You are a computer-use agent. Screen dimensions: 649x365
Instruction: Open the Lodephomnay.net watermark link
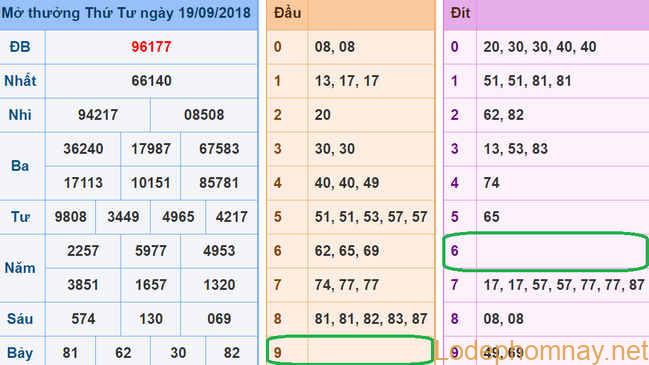click(x=541, y=351)
